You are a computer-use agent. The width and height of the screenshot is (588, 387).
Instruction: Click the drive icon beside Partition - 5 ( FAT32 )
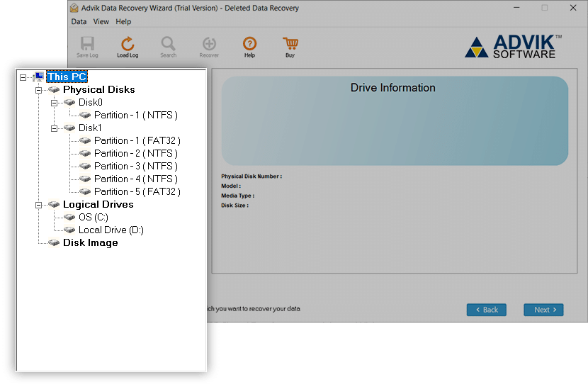85,192
